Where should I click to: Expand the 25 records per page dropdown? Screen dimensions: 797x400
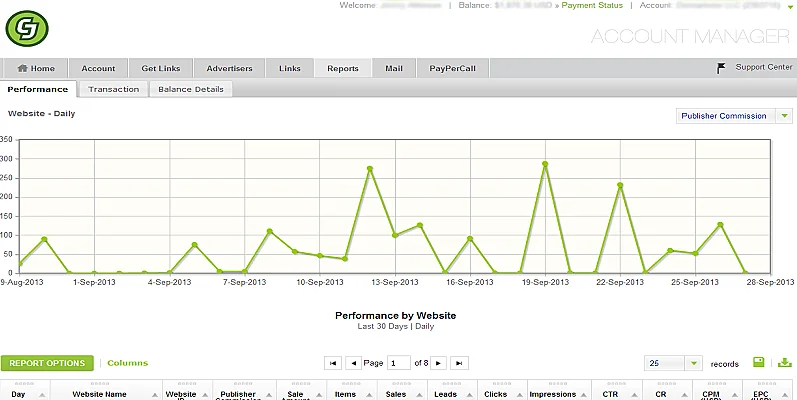coord(693,363)
